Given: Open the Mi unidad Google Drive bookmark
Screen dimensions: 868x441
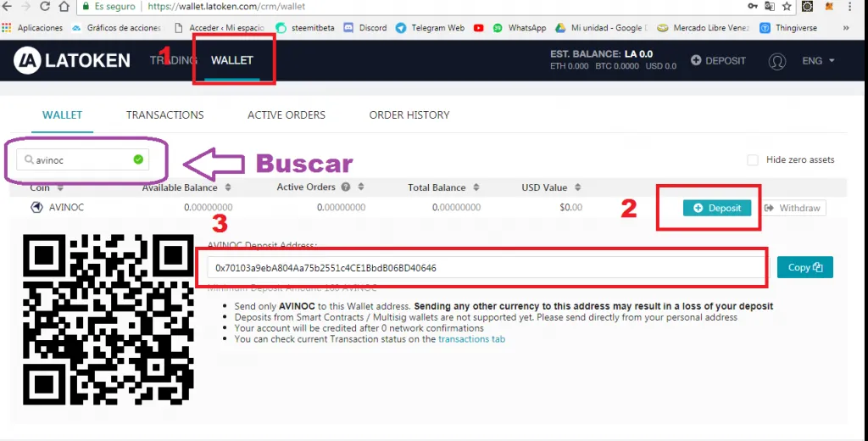Looking at the screenshot, I should (602, 28).
